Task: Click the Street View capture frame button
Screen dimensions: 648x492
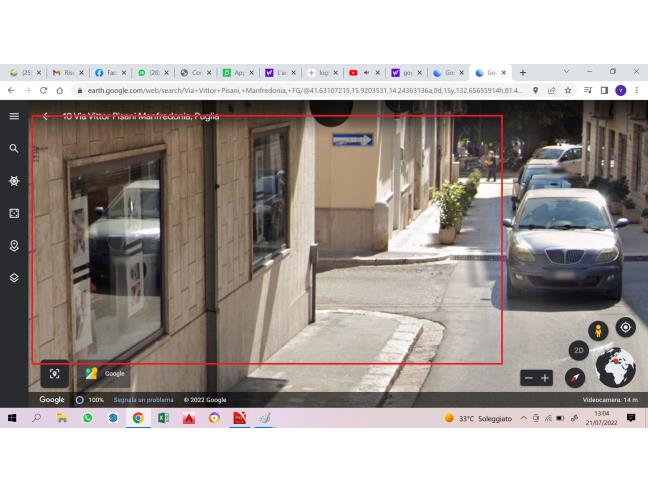Action: (55, 374)
